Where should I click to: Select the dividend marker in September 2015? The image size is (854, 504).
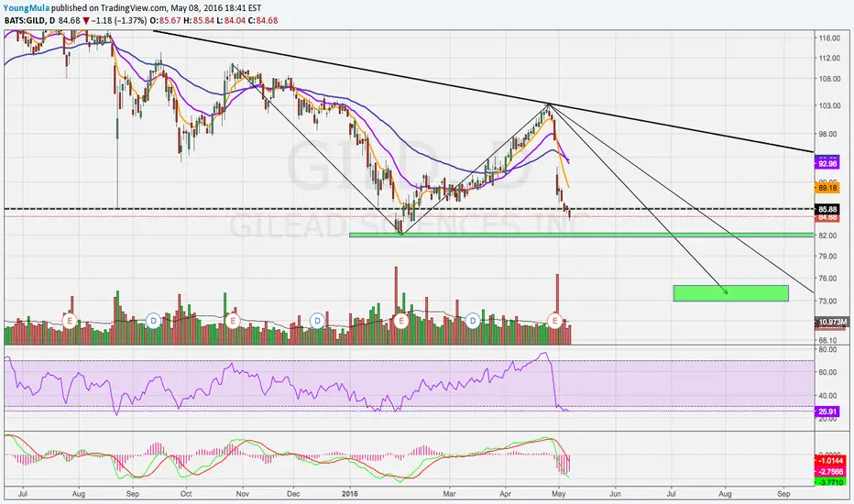tap(154, 321)
